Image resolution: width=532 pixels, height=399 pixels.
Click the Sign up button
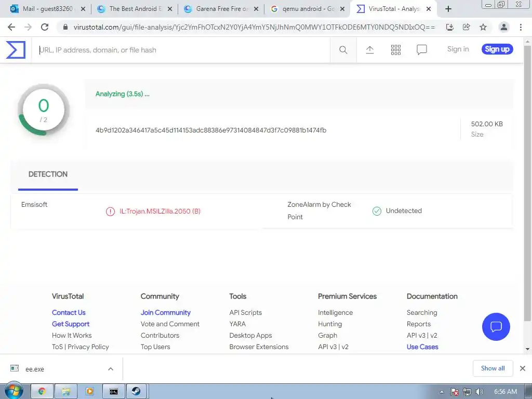pos(497,49)
